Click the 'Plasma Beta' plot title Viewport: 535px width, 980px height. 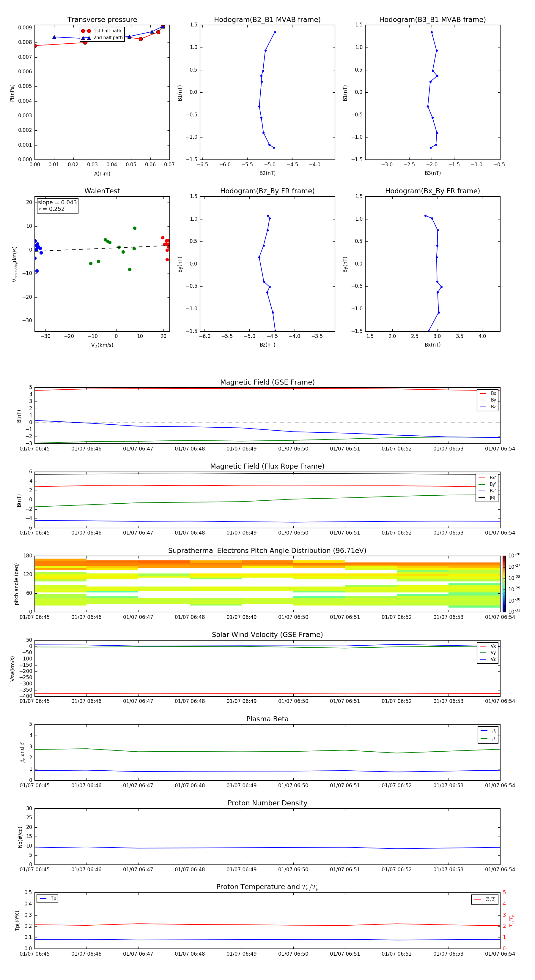(x=267, y=719)
